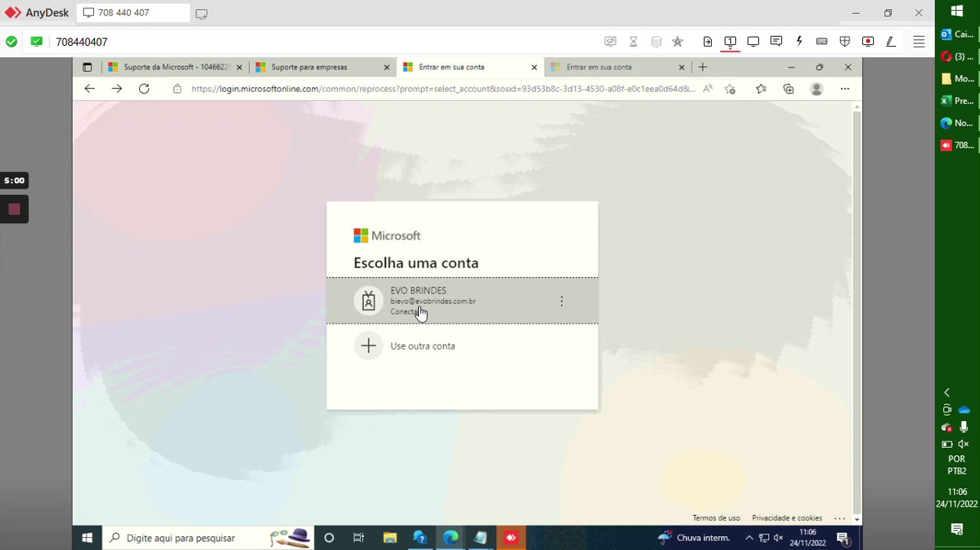Close the Suporte para empresas tab

(x=387, y=67)
